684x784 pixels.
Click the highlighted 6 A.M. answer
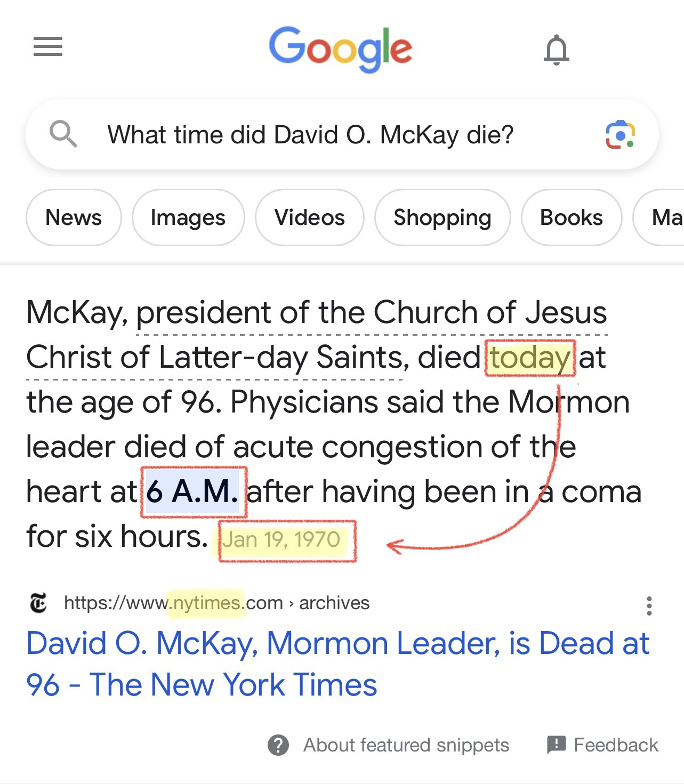click(192, 491)
